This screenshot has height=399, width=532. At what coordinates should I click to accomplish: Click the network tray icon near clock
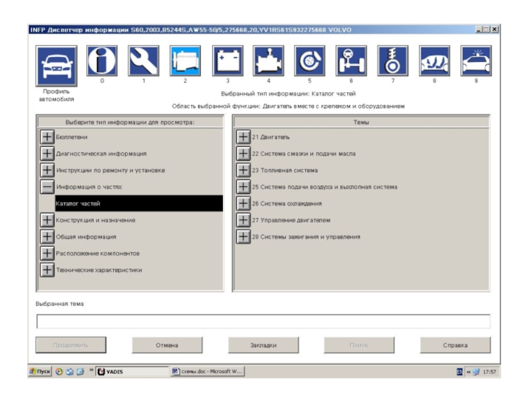476,372
